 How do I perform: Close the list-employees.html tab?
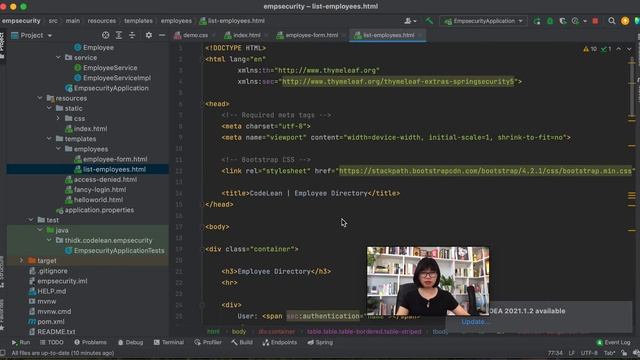coord(420,36)
